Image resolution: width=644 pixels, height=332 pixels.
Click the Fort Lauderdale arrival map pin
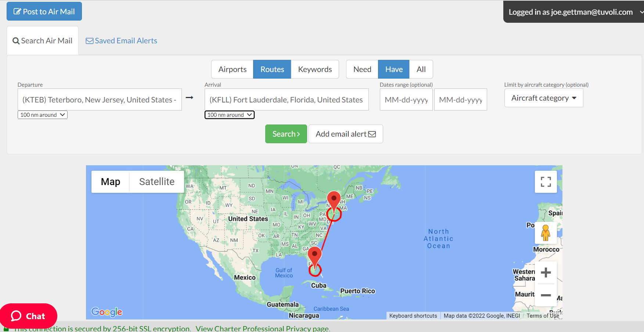click(314, 256)
